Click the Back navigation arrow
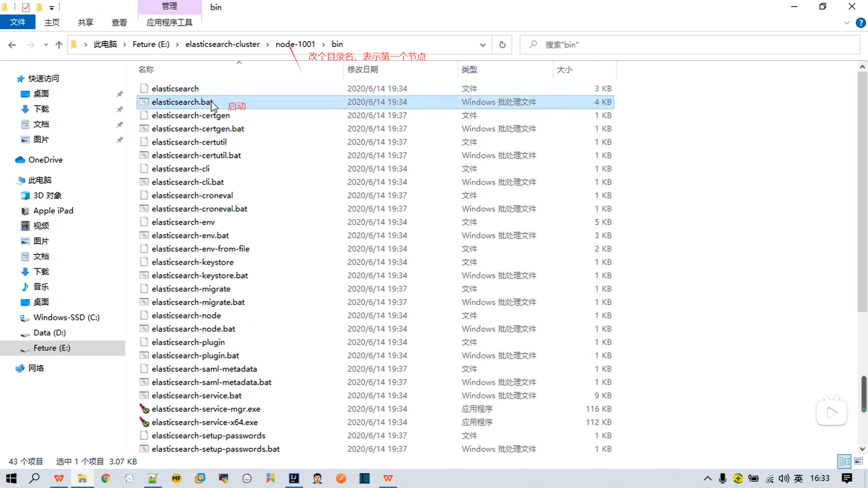Image resolution: width=868 pixels, height=488 pixels. tap(12, 45)
